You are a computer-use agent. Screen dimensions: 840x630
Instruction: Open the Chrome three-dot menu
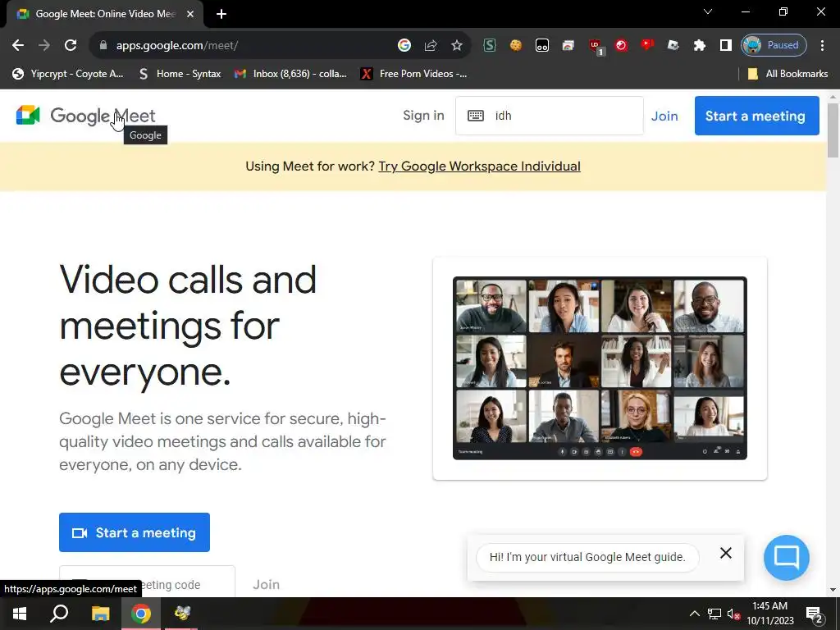pyautogui.click(x=822, y=45)
